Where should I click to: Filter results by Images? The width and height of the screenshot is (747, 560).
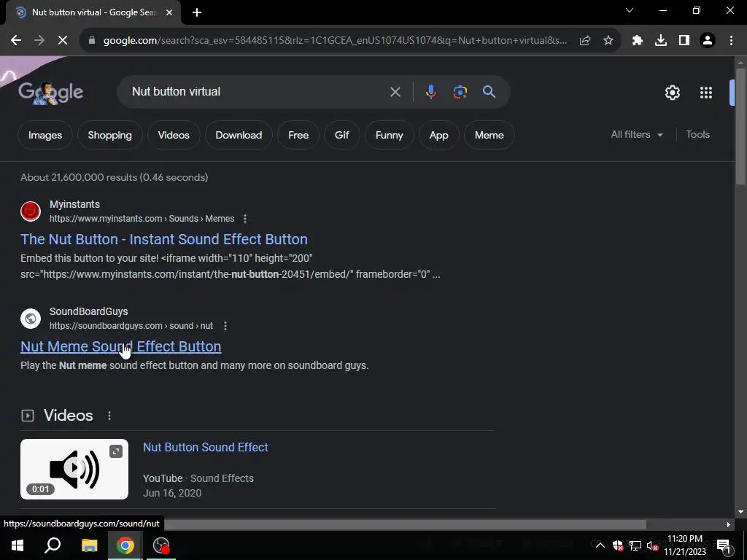[45, 135]
